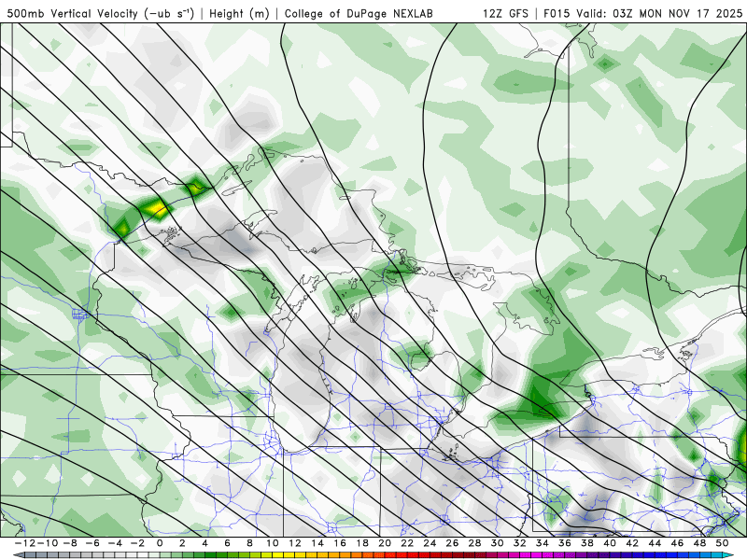Click the '32' value on the color scale
The width and height of the screenshot is (747, 560).
coord(520,543)
